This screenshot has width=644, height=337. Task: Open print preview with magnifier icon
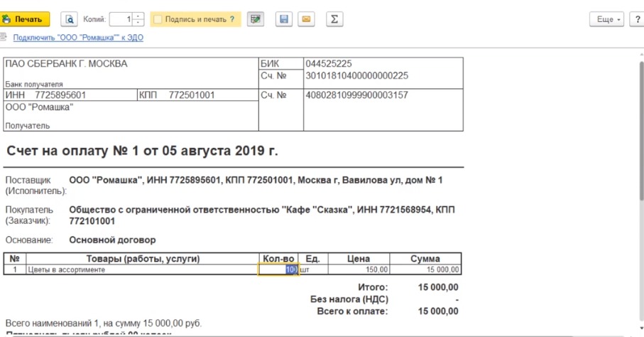coord(70,19)
